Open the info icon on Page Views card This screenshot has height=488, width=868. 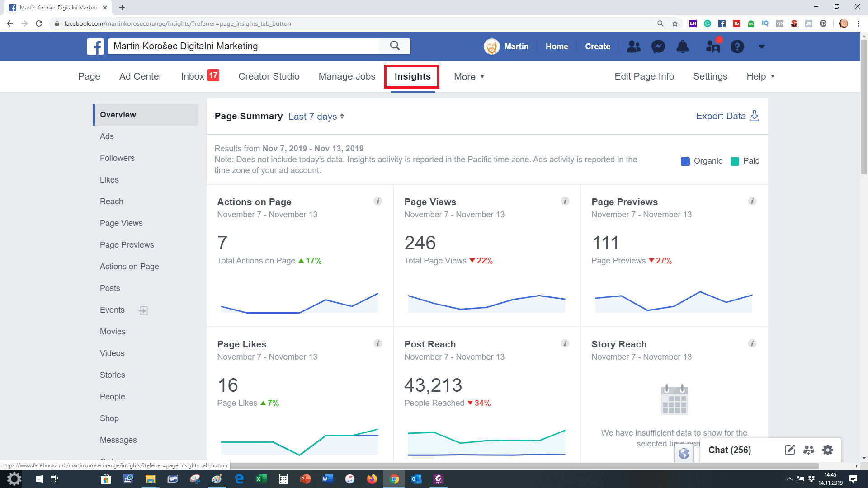pos(565,201)
